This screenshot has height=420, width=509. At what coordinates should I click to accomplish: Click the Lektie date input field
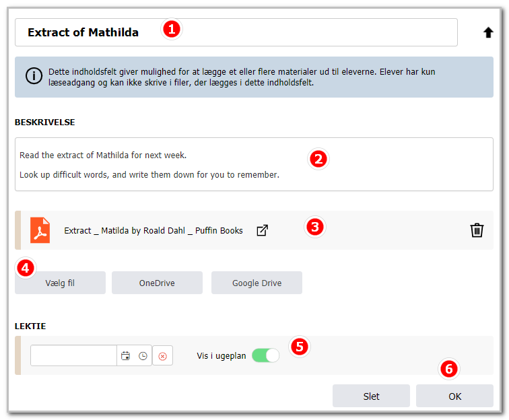tap(73, 355)
